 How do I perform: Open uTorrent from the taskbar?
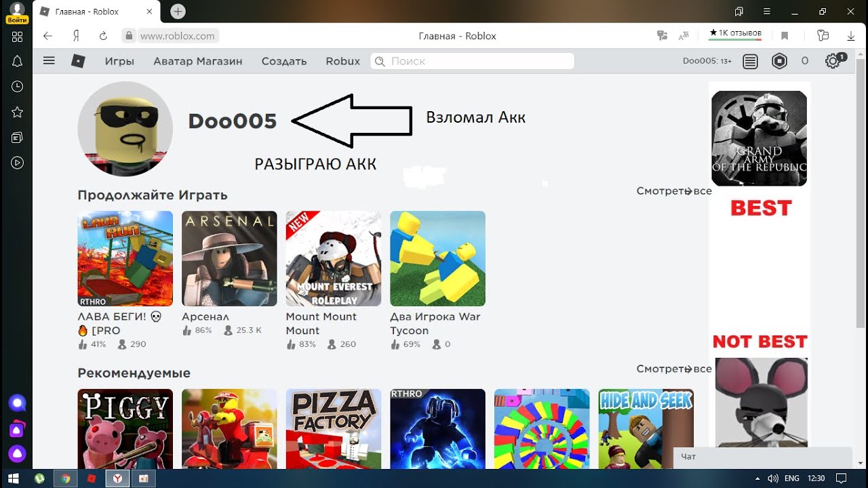40,479
